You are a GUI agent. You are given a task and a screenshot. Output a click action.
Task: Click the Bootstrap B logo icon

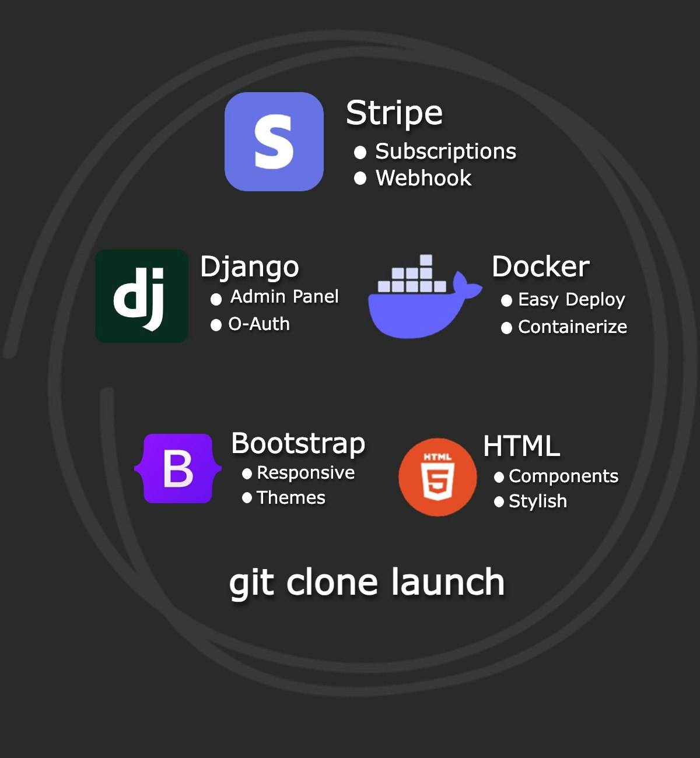coord(178,468)
